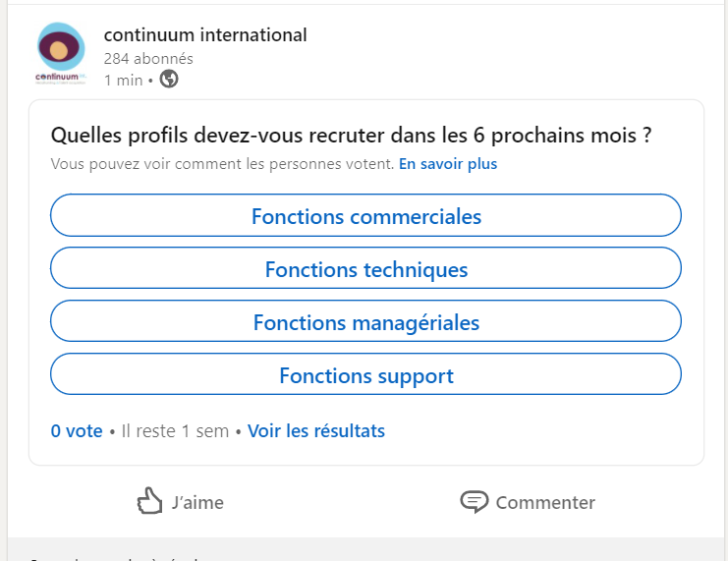This screenshot has height=561, width=728.
Task: Click the 284 abonnés follower count
Action: pos(148,58)
